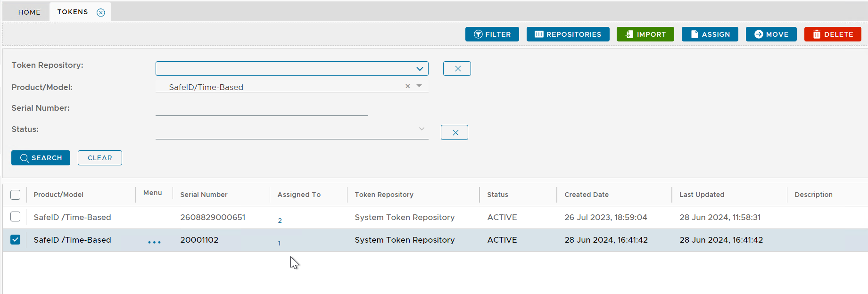Clear the Token Repository field with X

457,69
